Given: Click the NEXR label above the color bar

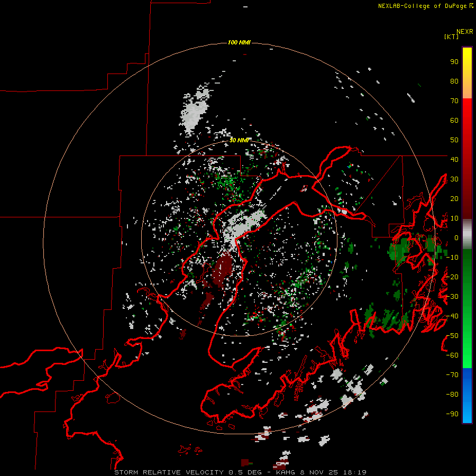Looking at the screenshot, I should coord(465,32).
